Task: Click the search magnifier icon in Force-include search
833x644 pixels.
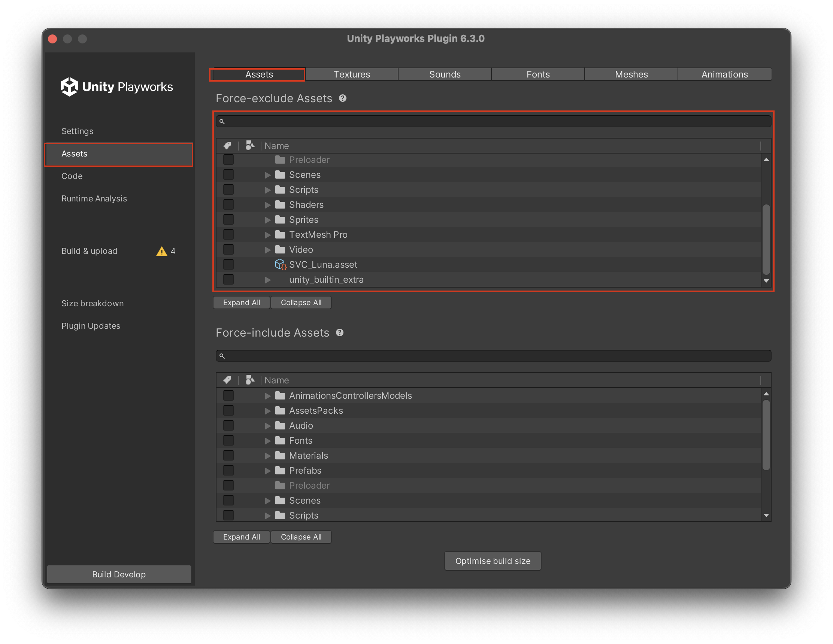Action: (222, 356)
